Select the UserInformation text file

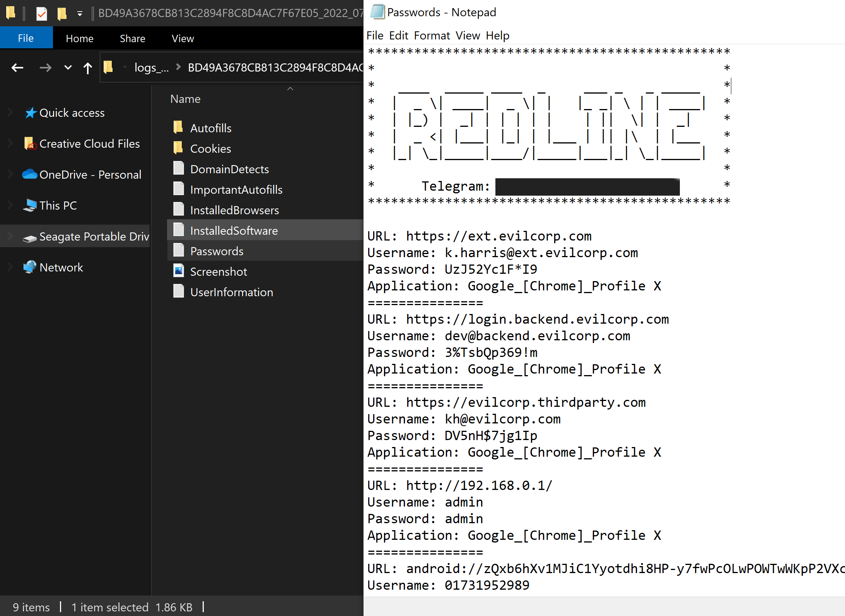click(231, 292)
